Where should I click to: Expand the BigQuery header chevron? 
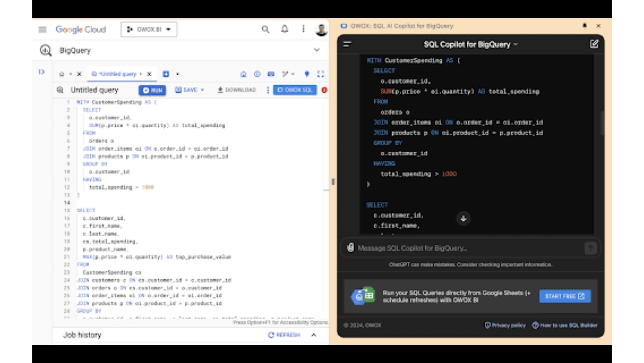[317, 50]
